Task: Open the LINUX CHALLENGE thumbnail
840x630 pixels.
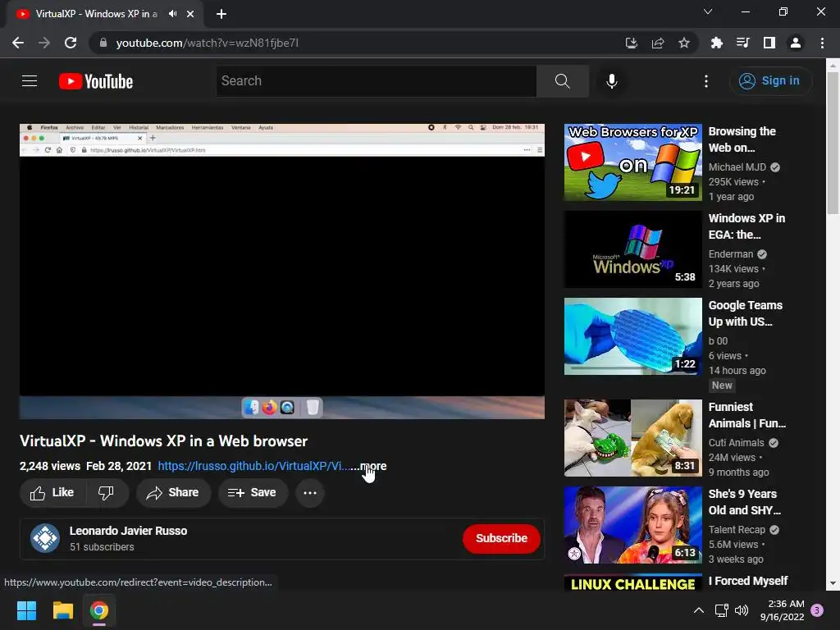Action: [x=632, y=582]
